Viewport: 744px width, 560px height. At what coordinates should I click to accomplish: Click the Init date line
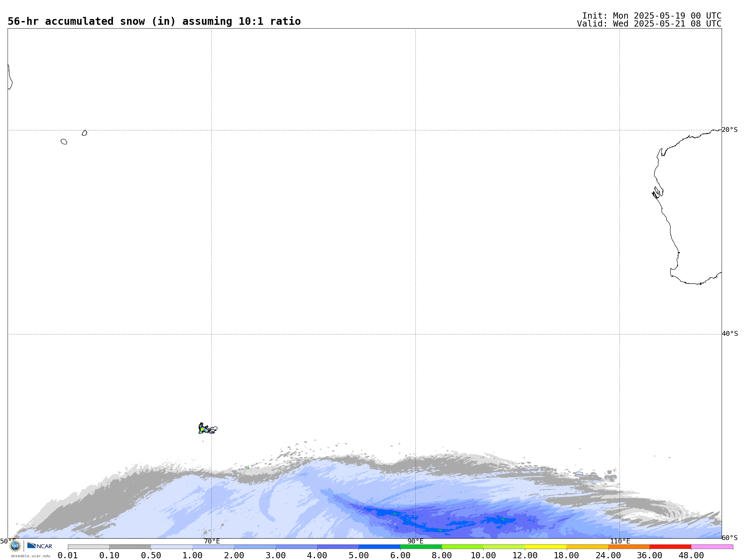click(x=652, y=16)
